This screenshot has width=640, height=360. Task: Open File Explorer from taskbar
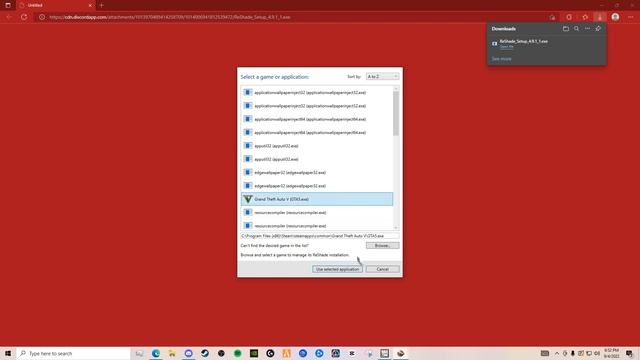click(172, 353)
